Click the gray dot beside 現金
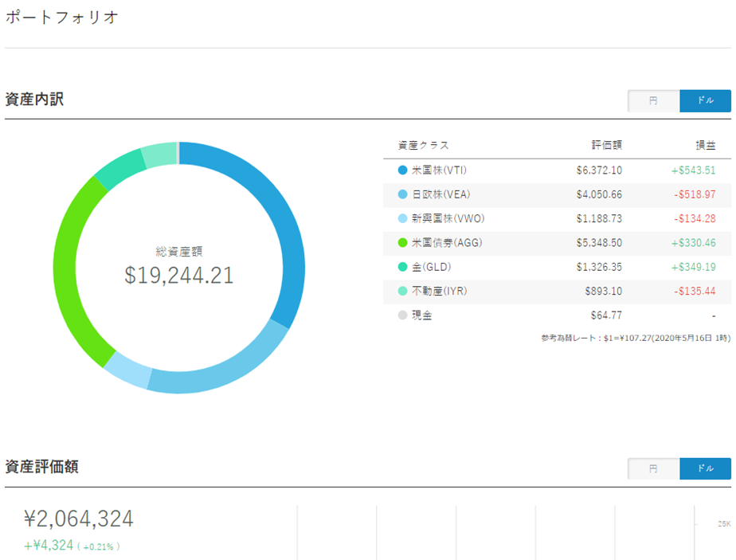Image resolution: width=736 pixels, height=560 pixels. pyautogui.click(x=402, y=315)
